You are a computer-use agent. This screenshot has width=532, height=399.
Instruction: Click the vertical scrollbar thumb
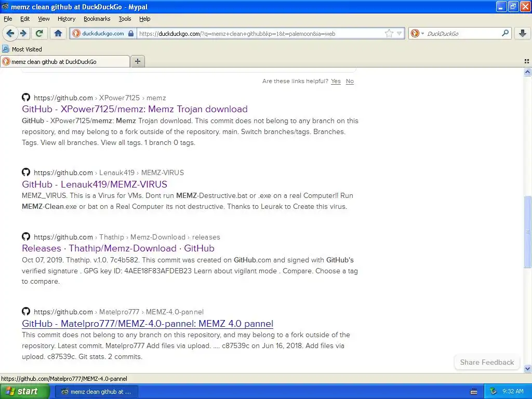pyautogui.click(x=527, y=232)
